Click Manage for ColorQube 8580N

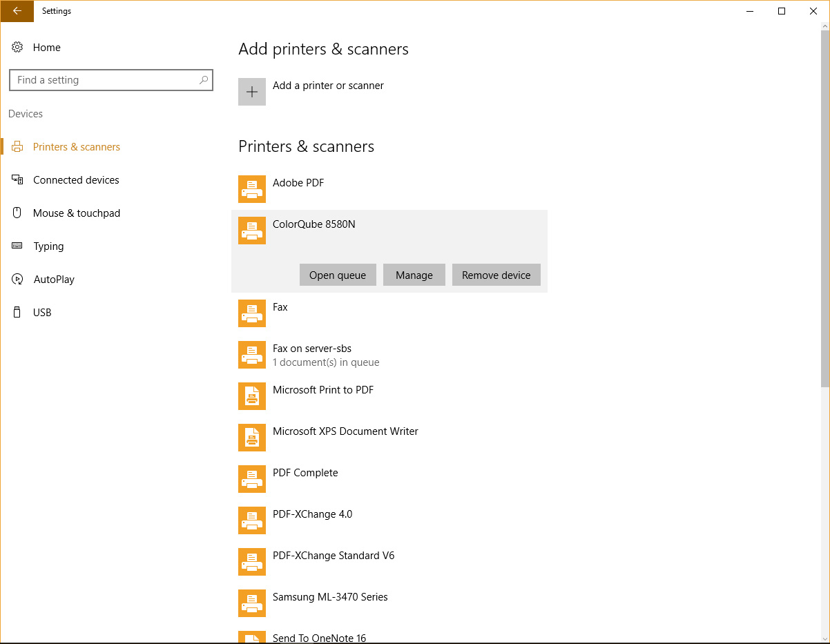point(414,275)
